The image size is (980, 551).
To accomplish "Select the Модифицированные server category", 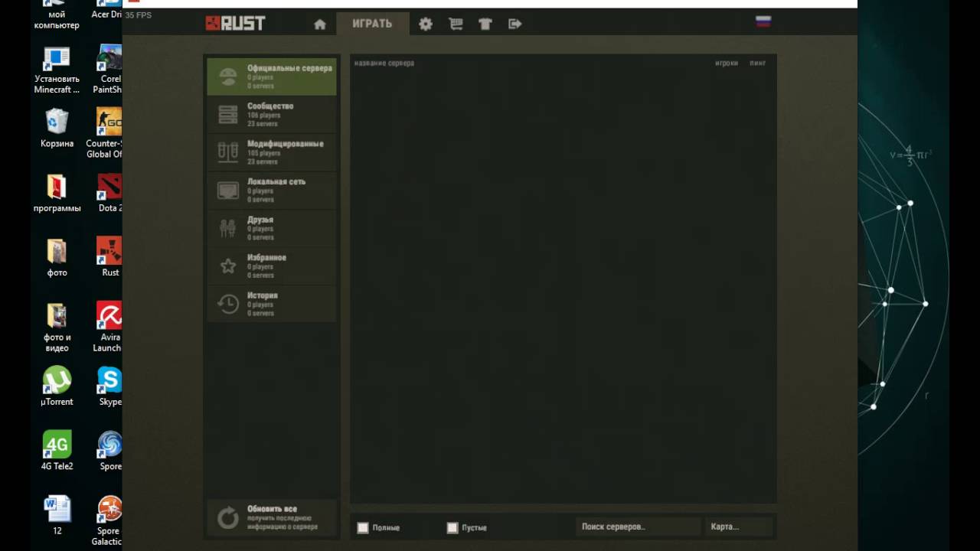I will (272, 152).
